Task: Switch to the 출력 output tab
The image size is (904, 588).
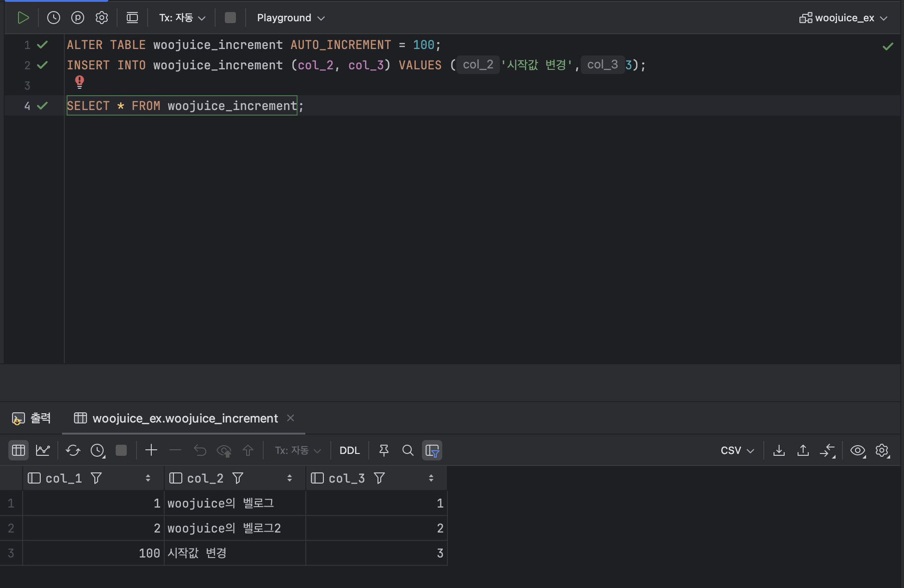Action: (31, 418)
